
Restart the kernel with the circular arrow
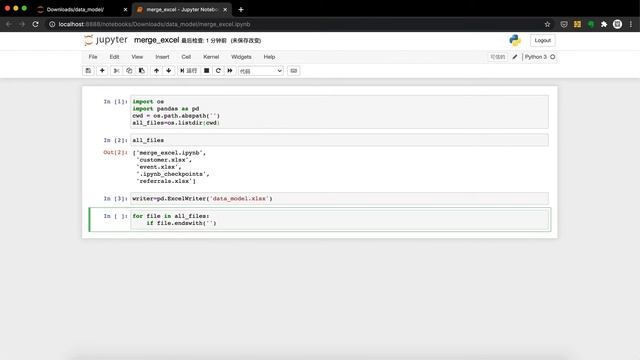218,71
